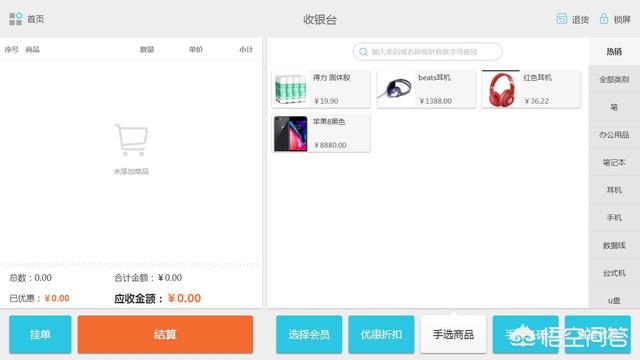
Task: Click the ¥36.22 price text
Action: [x=537, y=101]
